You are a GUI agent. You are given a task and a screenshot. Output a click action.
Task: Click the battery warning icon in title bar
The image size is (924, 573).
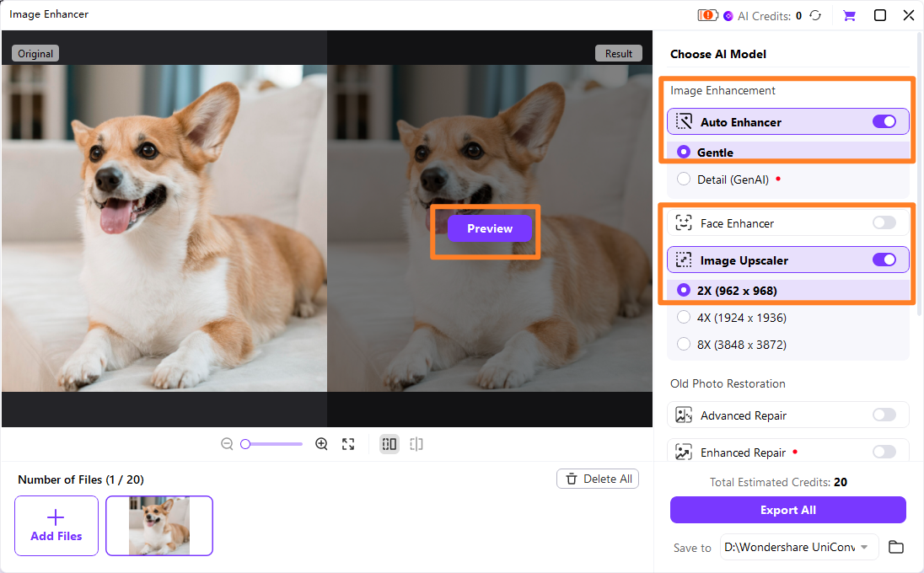point(707,15)
